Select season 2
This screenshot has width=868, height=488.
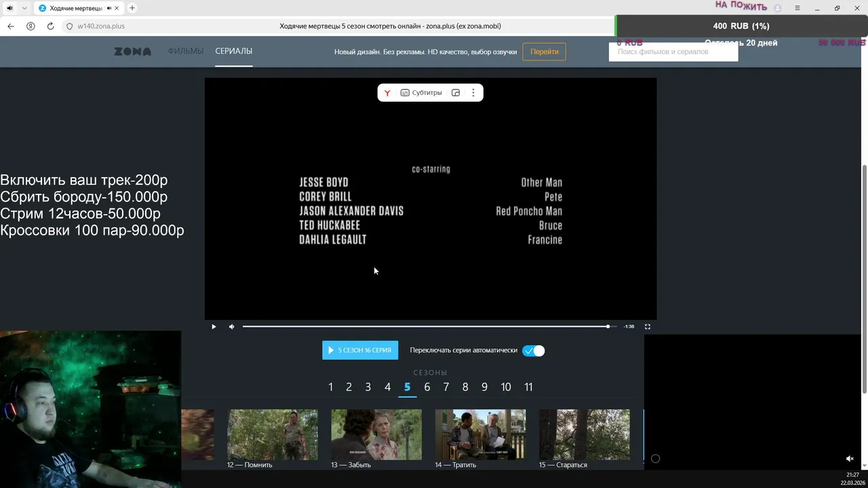tap(349, 387)
